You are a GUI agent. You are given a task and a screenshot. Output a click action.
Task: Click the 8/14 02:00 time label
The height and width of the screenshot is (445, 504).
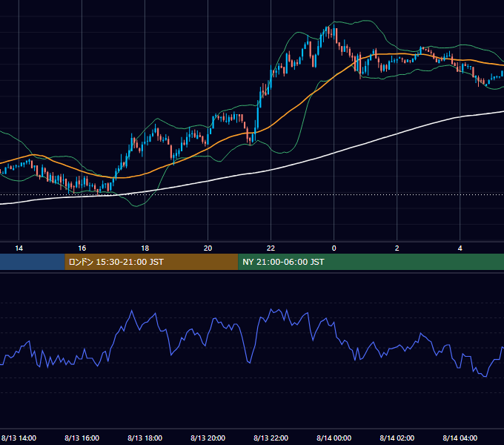[397, 438]
